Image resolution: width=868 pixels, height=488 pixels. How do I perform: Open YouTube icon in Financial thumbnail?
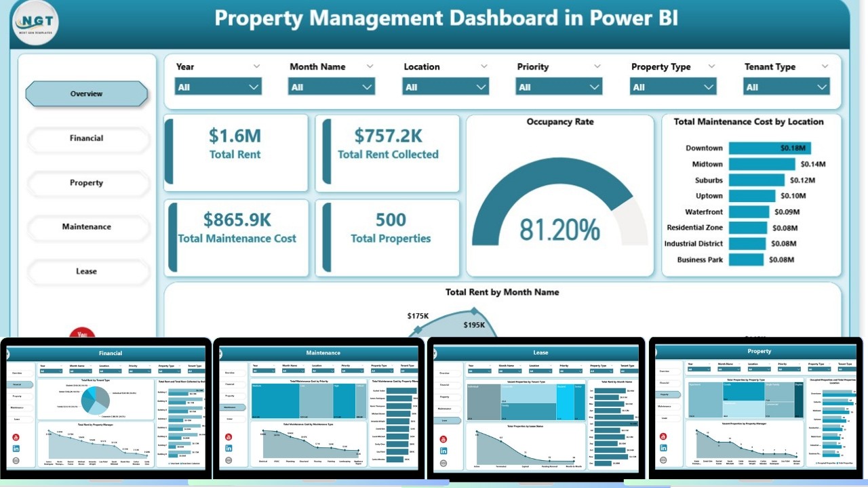[x=16, y=437]
